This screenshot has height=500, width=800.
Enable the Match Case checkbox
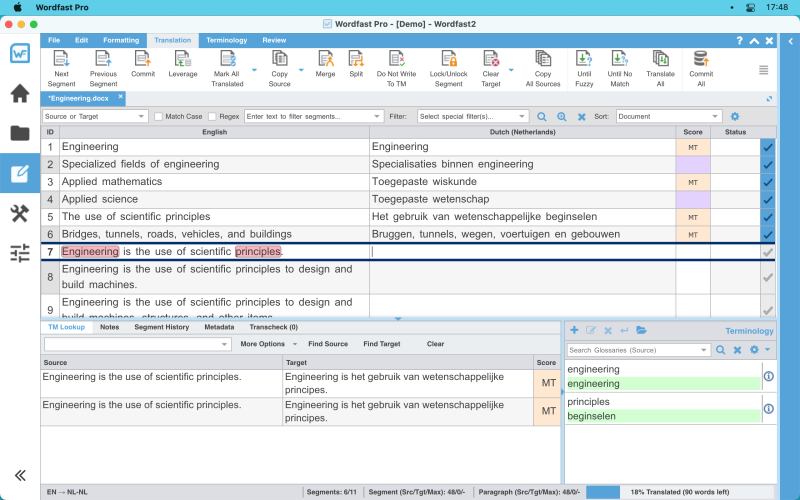(158, 116)
